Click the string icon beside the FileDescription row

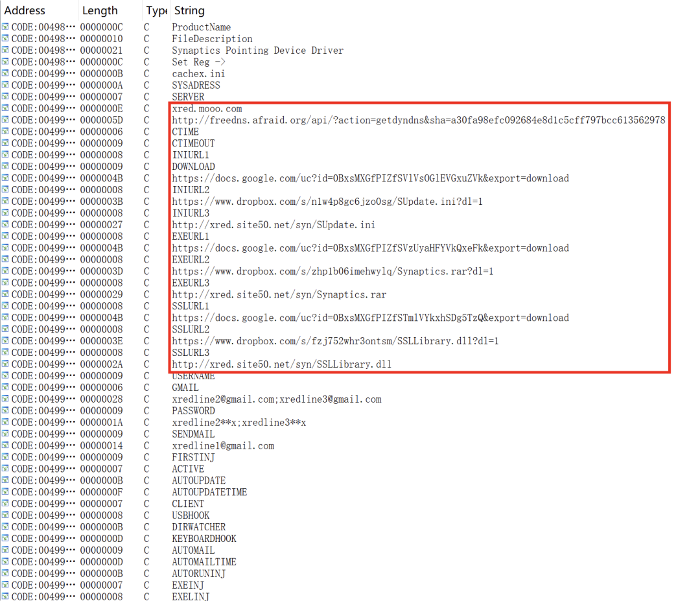coord(5,38)
